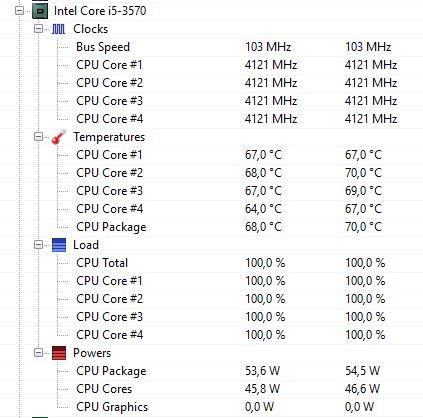
Task: Click the blue waveform Clocks icon
Action: pyautogui.click(x=59, y=29)
